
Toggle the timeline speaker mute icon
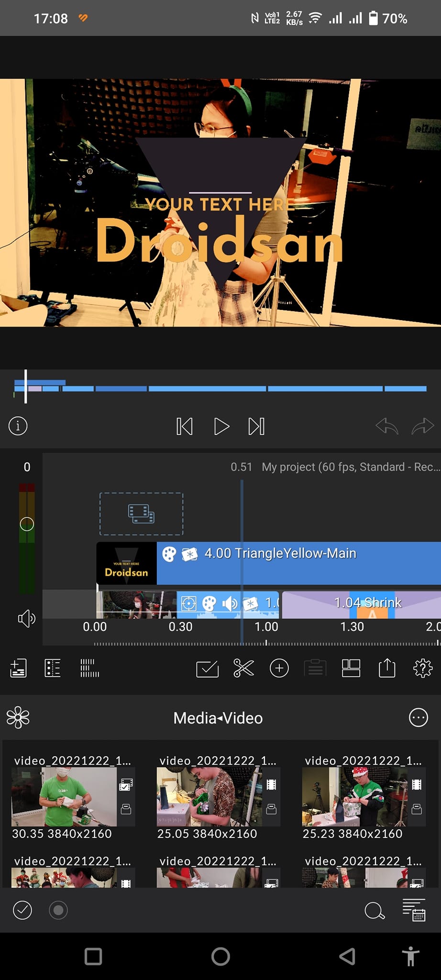point(26,619)
